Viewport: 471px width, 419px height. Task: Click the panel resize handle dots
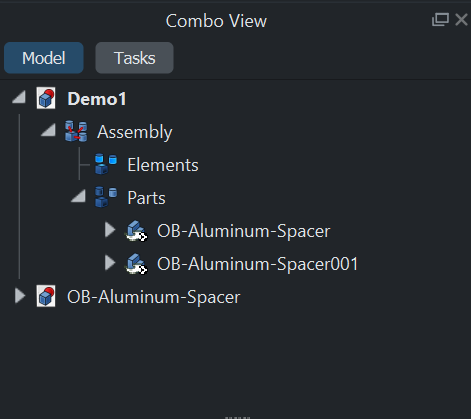(237, 417)
